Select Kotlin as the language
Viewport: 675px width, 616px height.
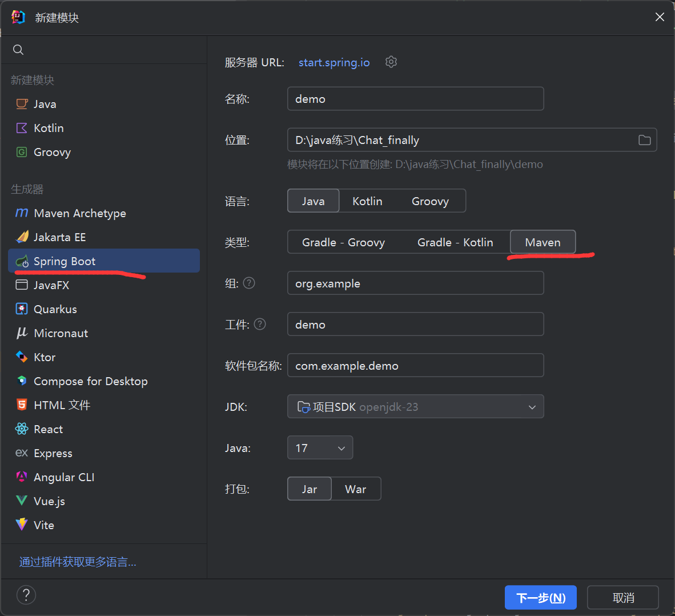[x=367, y=201]
